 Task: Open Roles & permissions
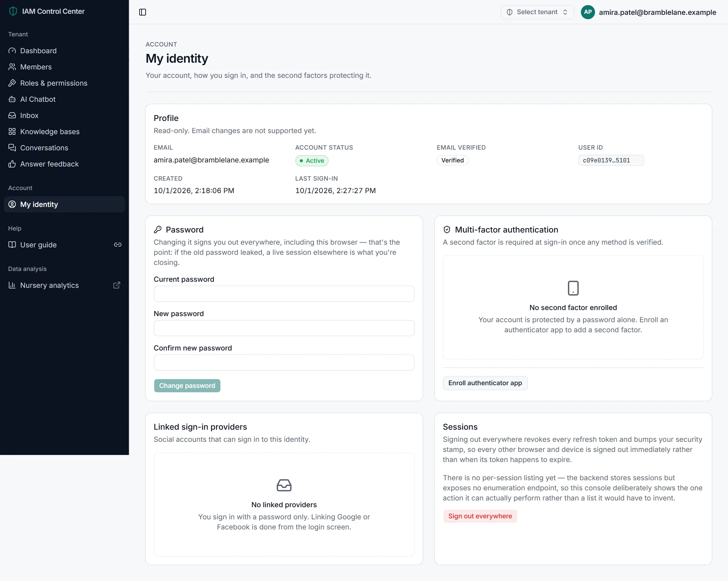click(64, 83)
